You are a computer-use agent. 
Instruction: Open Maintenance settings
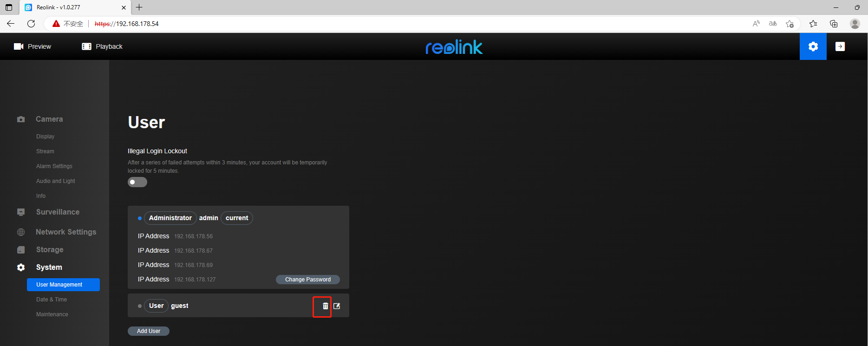coord(52,314)
